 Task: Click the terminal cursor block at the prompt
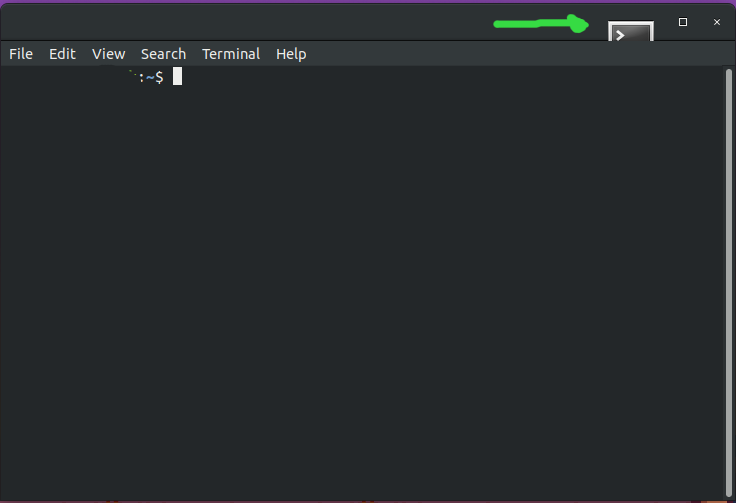[177, 76]
